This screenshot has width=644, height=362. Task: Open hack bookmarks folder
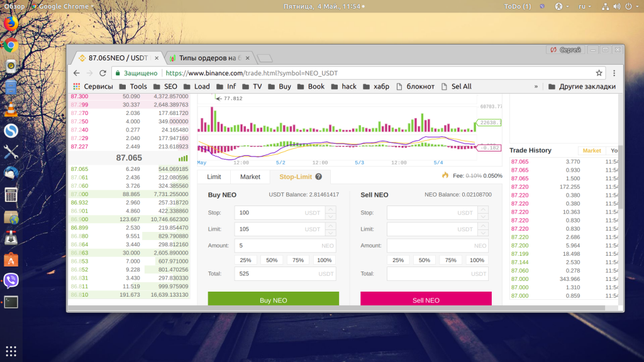coord(344,87)
